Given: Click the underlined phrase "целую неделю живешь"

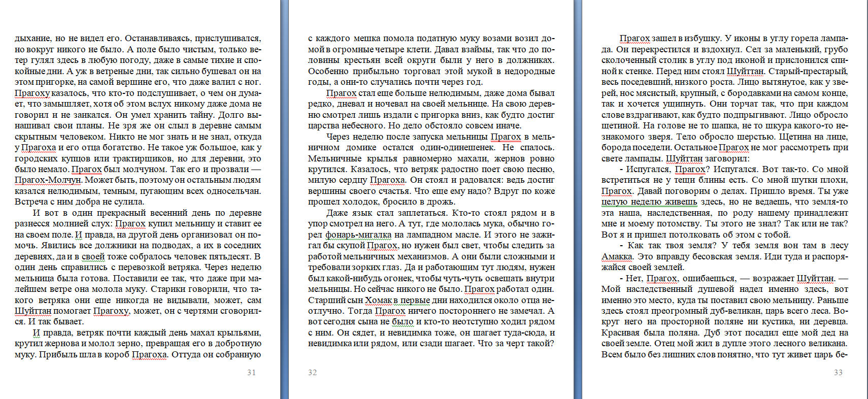Looking at the screenshot, I should click(x=649, y=202).
